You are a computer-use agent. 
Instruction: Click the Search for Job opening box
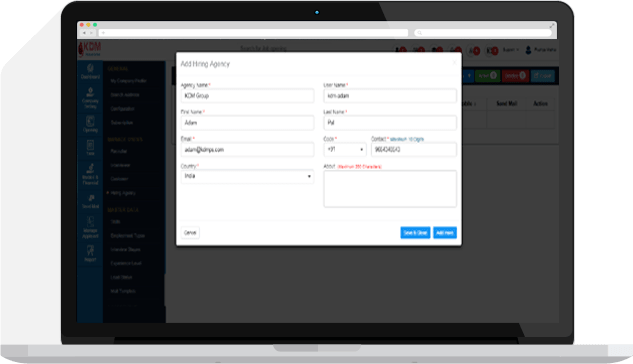coord(263,49)
